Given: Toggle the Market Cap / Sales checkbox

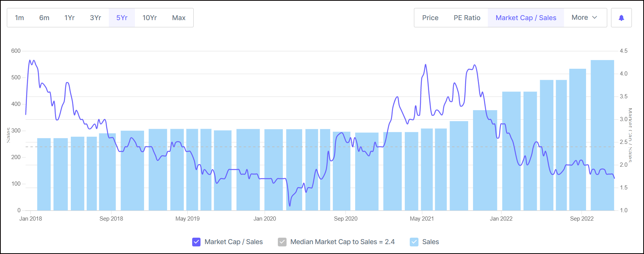Looking at the screenshot, I should tap(196, 242).
